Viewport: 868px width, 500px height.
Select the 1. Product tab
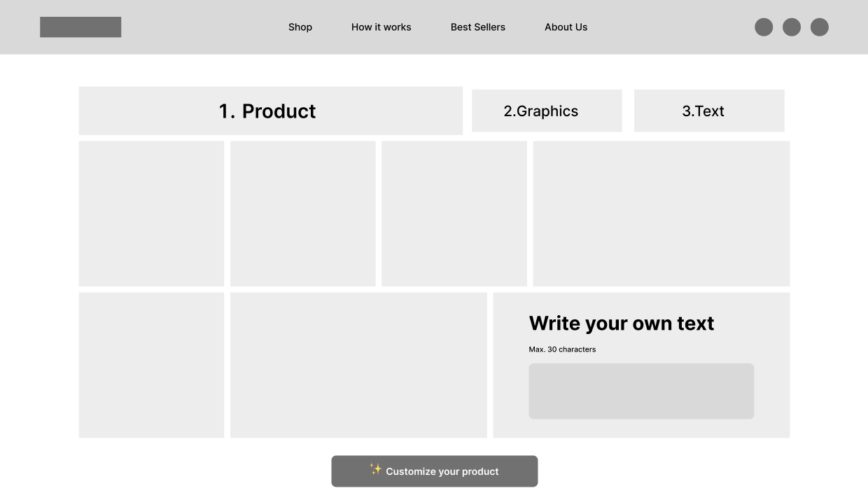point(271,111)
